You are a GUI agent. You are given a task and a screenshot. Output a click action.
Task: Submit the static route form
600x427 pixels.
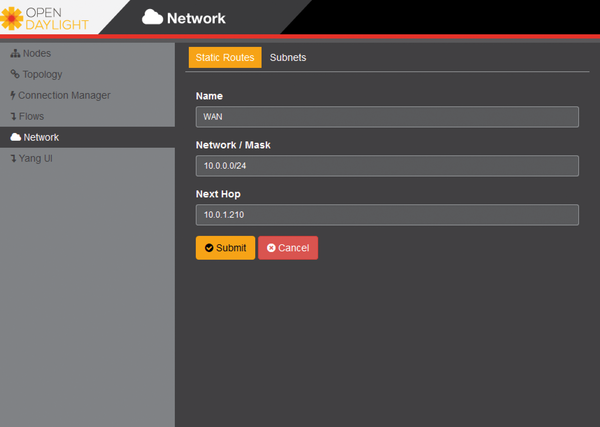click(x=226, y=248)
